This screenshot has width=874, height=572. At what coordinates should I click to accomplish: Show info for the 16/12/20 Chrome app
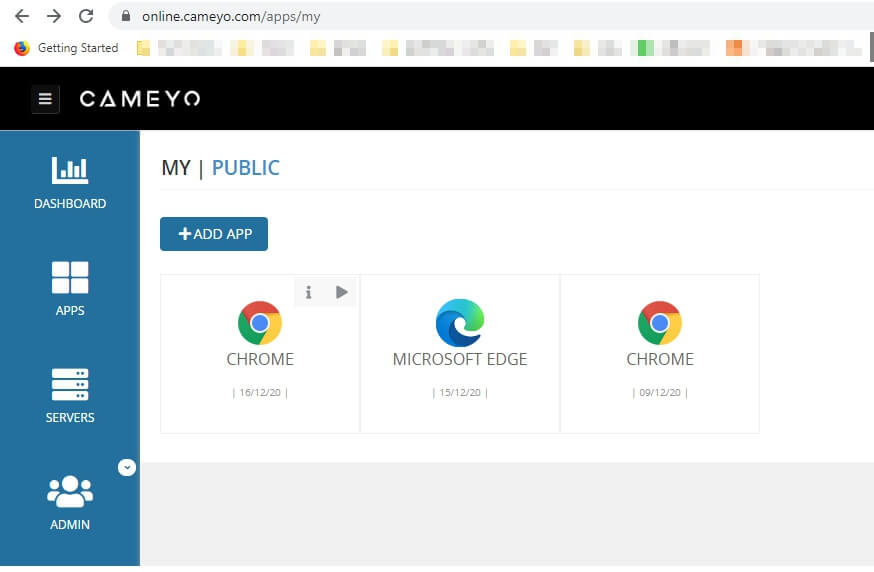point(308,292)
